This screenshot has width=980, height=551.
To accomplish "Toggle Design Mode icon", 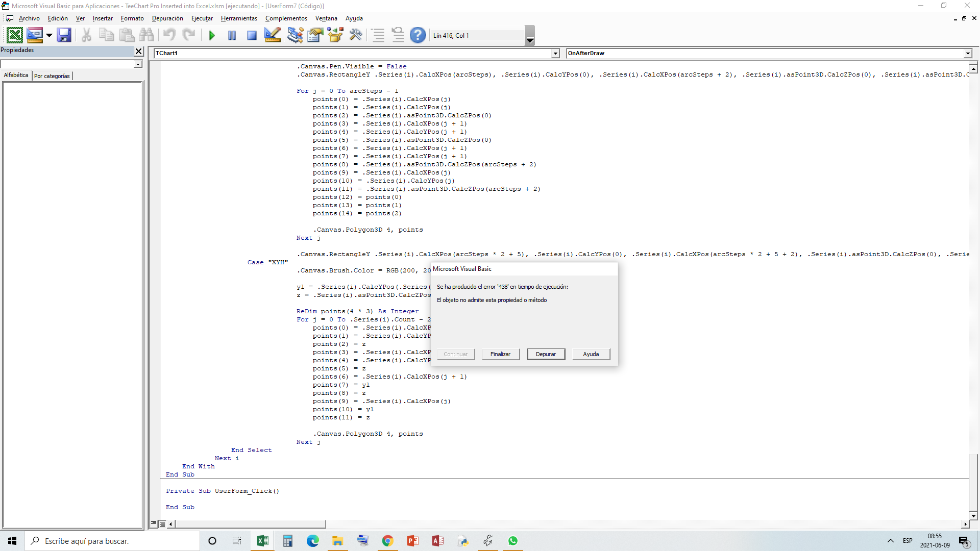I will (272, 35).
